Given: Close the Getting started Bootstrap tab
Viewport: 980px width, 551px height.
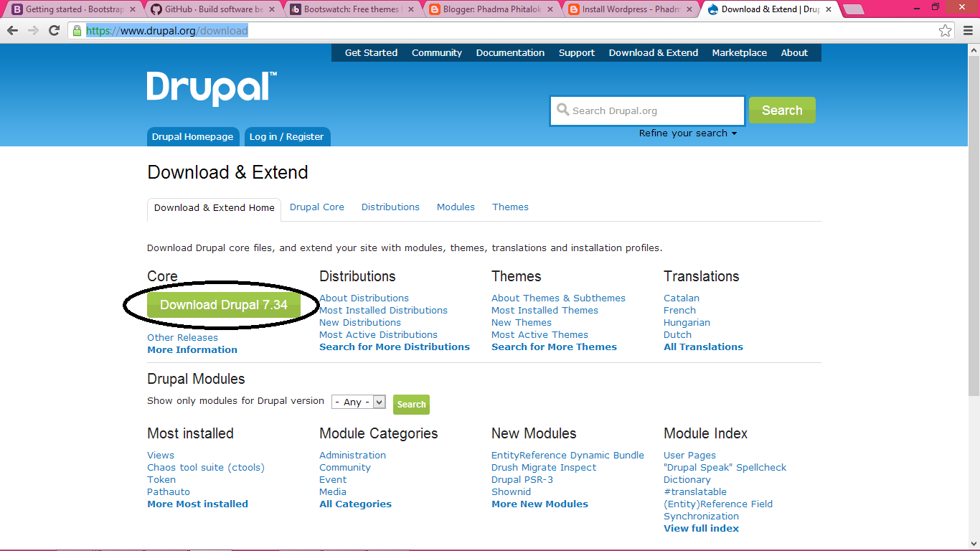Looking at the screenshot, I should point(132,9).
